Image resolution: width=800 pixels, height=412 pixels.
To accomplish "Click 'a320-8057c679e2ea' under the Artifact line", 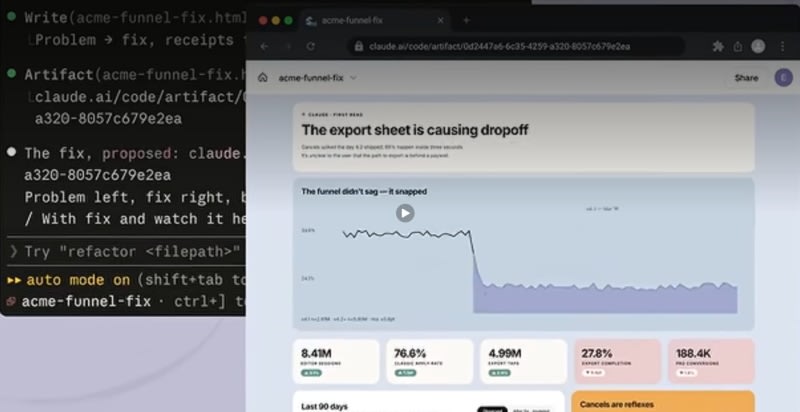I will pos(108,119).
